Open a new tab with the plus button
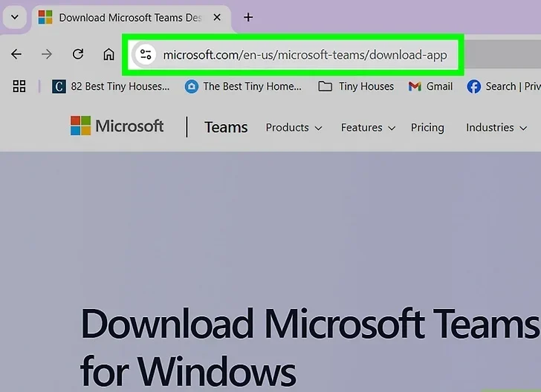 [248, 17]
